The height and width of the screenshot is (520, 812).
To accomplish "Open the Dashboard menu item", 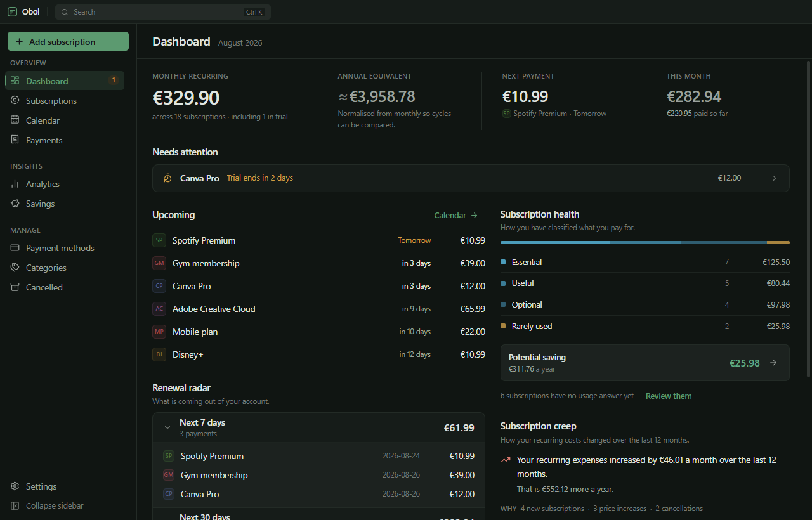I will (x=65, y=81).
